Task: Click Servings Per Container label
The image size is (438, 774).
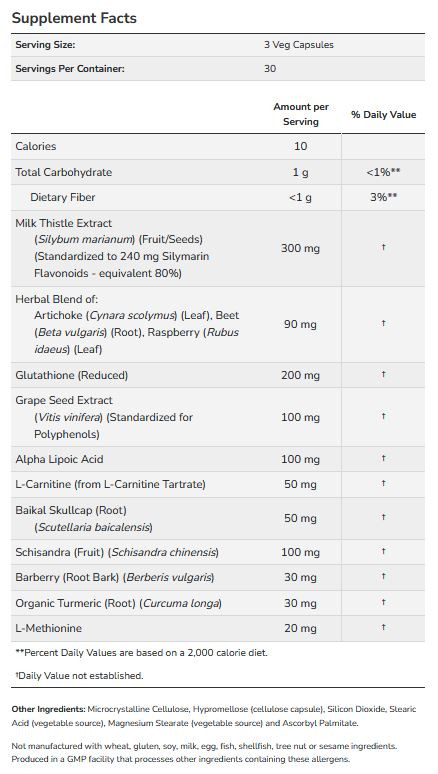Action: pyautogui.click(x=70, y=69)
